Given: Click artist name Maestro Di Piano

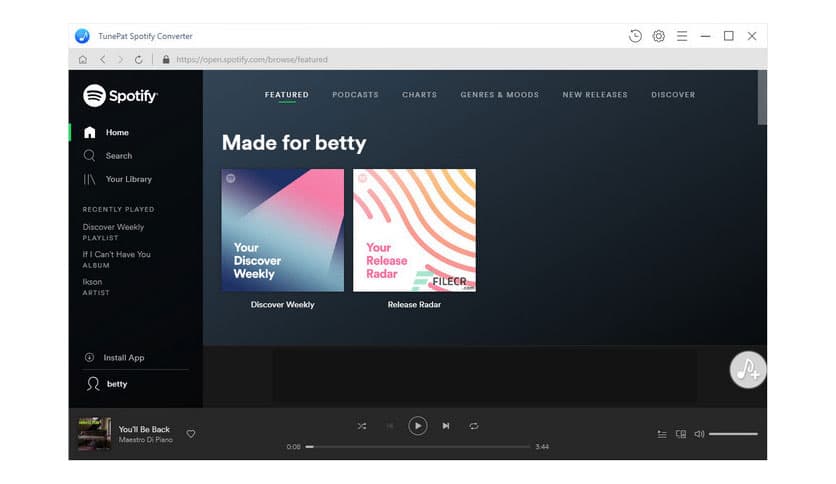Looking at the screenshot, I should [146, 440].
